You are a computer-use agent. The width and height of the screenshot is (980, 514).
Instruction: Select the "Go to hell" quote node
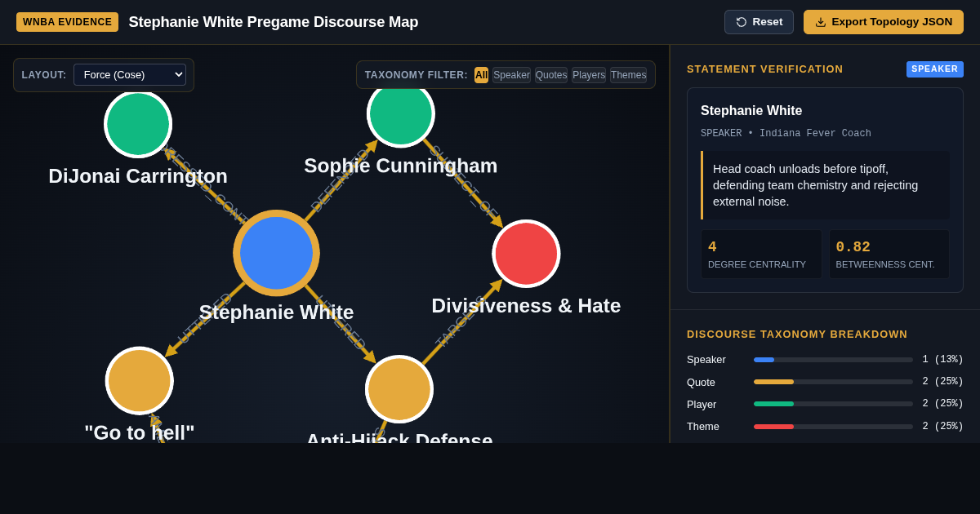coord(140,381)
